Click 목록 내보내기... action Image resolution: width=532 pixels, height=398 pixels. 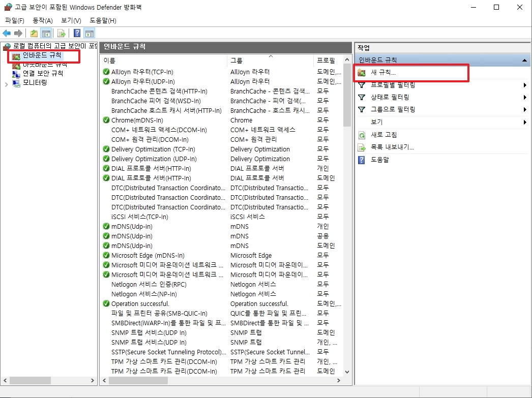click(392, 147)
